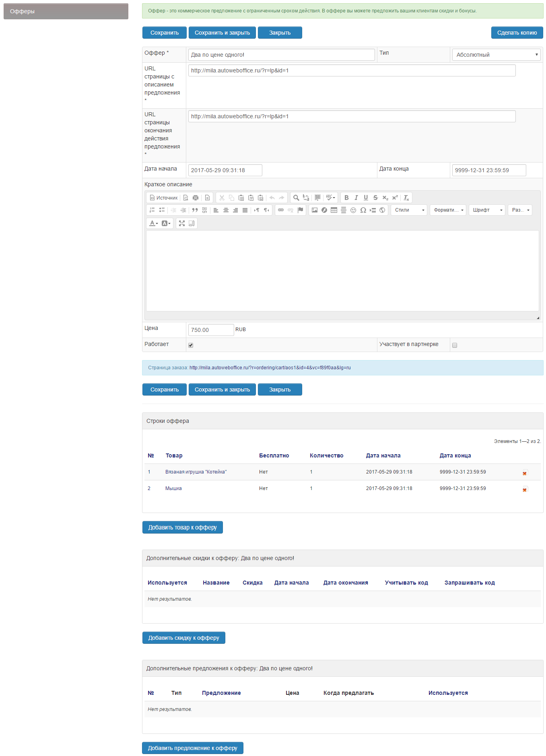Expand the "Стили" dropdown
This screenshot has width=546, height=756.
409,210
